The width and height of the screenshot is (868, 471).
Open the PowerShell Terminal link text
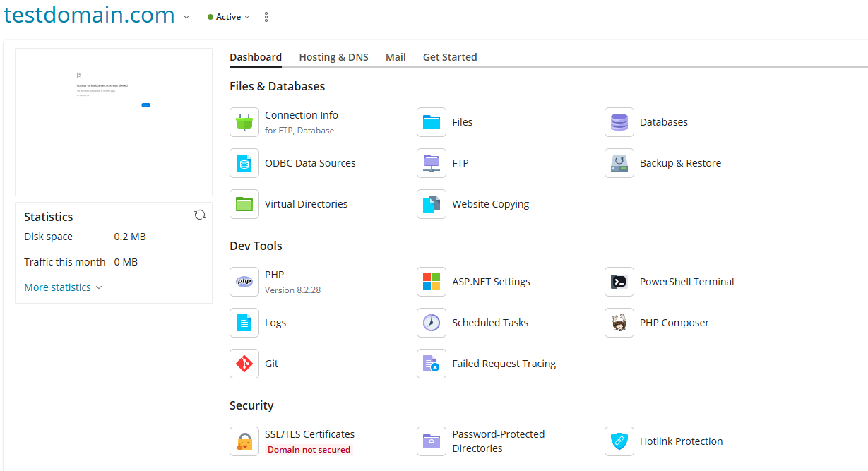[687, 282]
